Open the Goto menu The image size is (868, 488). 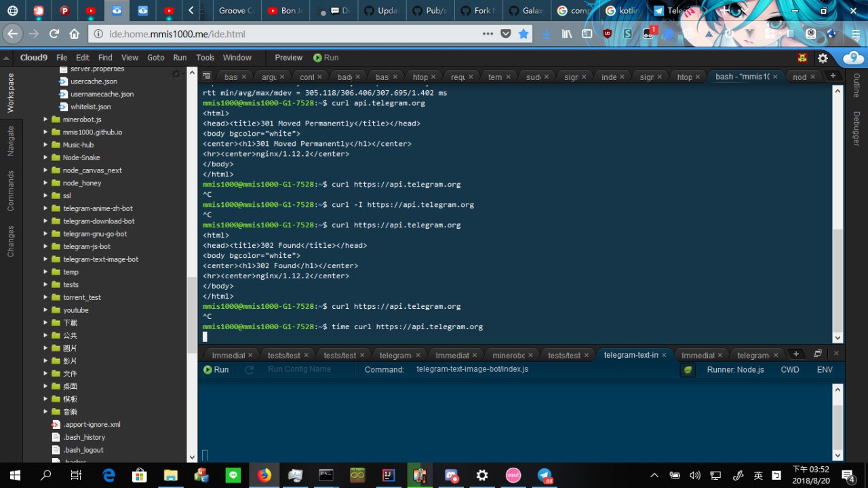[156, 58]
